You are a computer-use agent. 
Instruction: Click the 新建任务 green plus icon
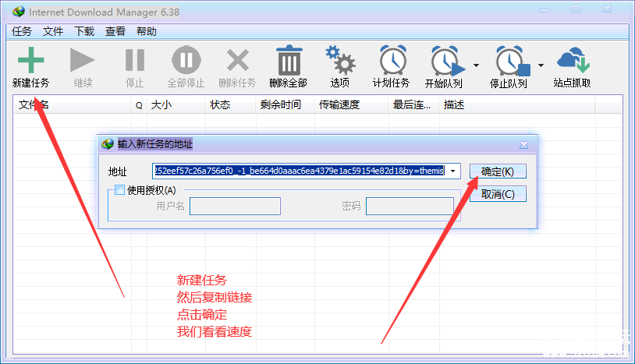[30, 60]
